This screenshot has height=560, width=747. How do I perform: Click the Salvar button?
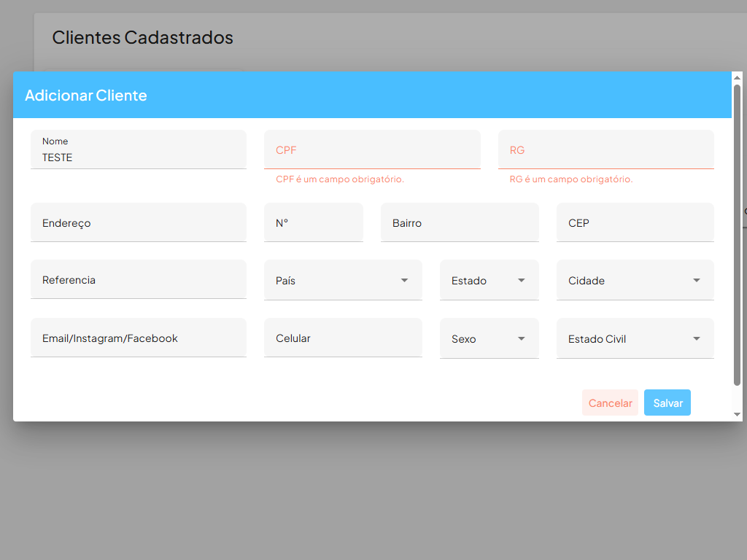(x=667, y=403)
